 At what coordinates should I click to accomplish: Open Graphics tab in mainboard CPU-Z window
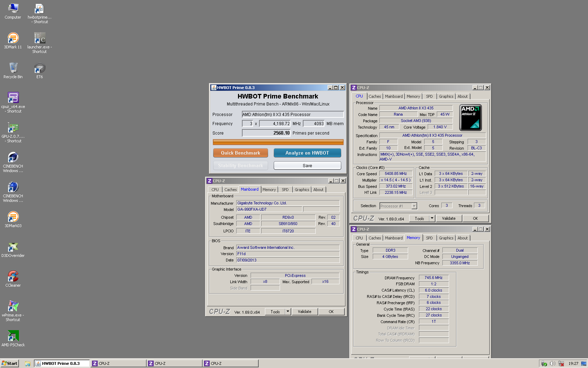coord(302,190)
